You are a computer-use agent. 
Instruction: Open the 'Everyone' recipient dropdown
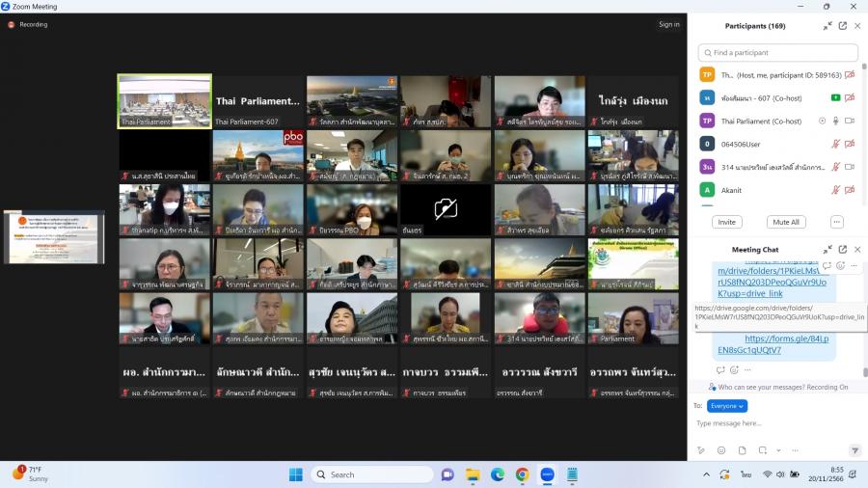727,406
